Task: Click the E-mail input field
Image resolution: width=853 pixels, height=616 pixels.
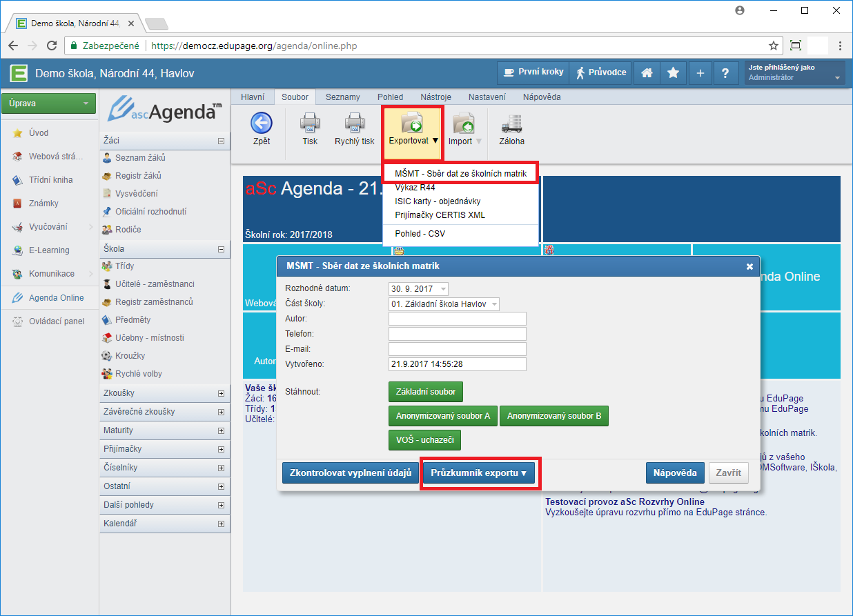Action: [458, 349]
